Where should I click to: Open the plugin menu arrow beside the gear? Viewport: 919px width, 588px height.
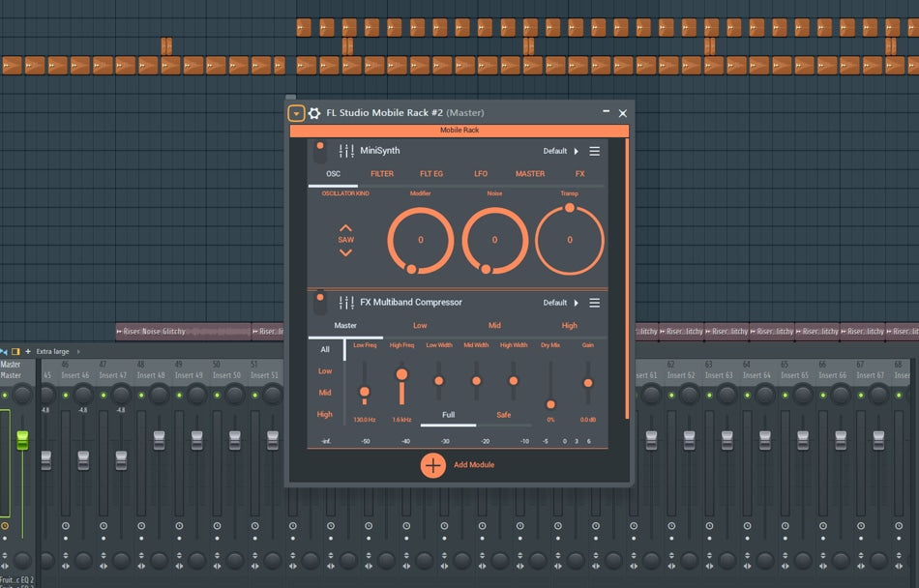296,113
